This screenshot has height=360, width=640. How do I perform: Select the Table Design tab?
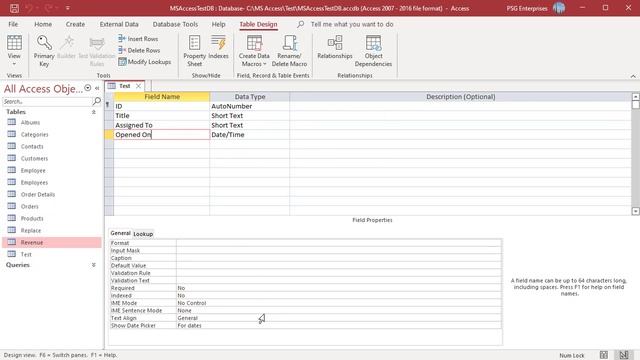258,24
